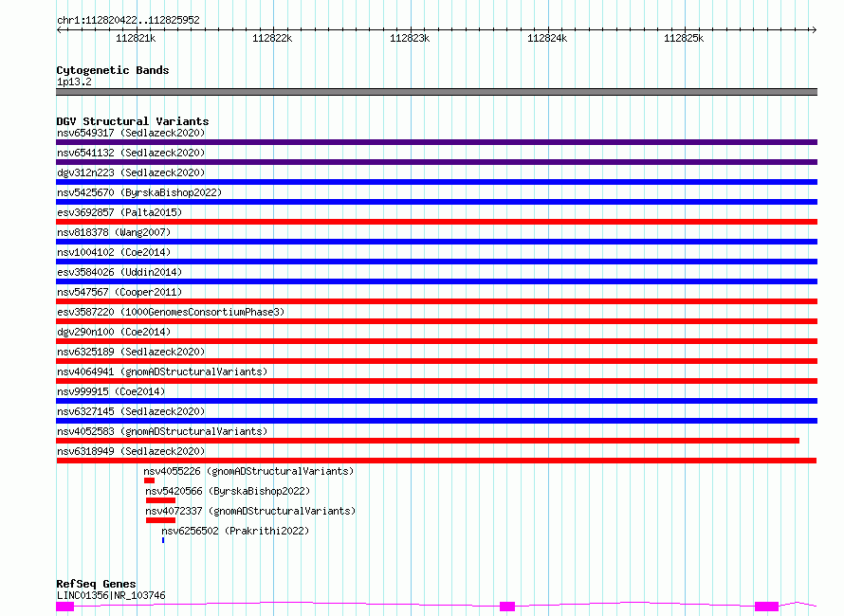
Task: Click nsv6256502 (Prakrithi2022) label
Action: (235, 531)
